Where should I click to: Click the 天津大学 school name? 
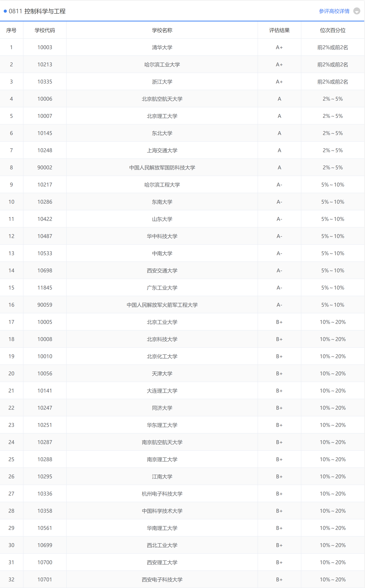pyautogui.click(x=162, y=373)
